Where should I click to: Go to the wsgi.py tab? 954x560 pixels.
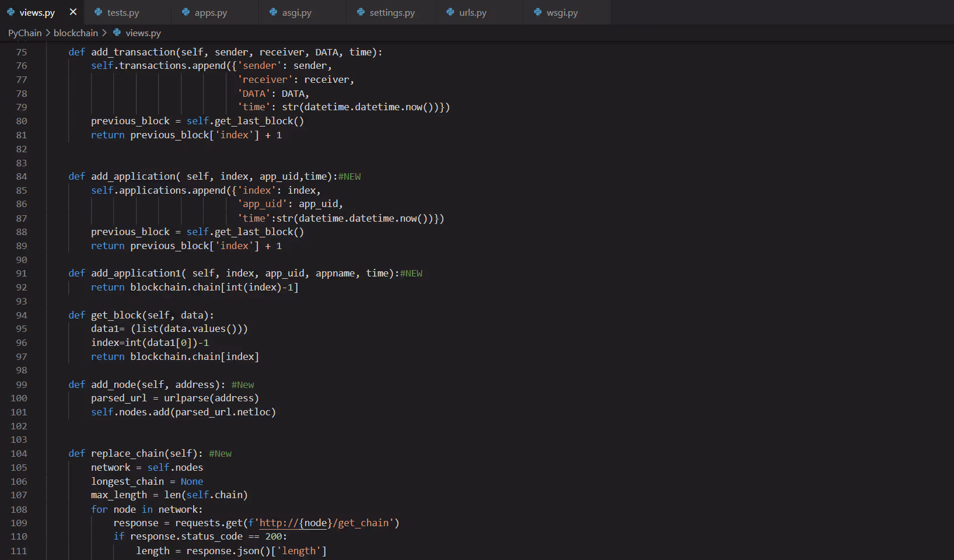pos(561,12)
